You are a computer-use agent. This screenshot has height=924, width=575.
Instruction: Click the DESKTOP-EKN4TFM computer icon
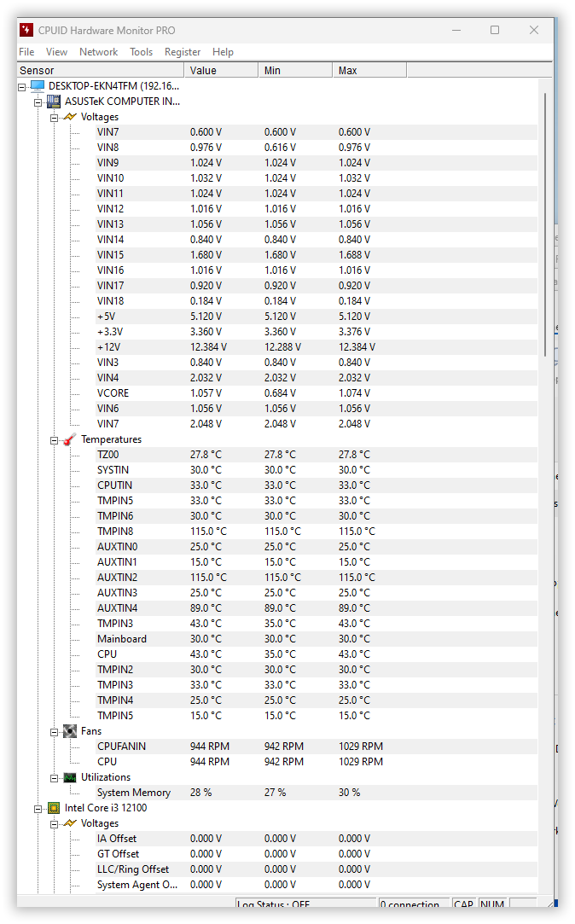[x=37, y=86]
